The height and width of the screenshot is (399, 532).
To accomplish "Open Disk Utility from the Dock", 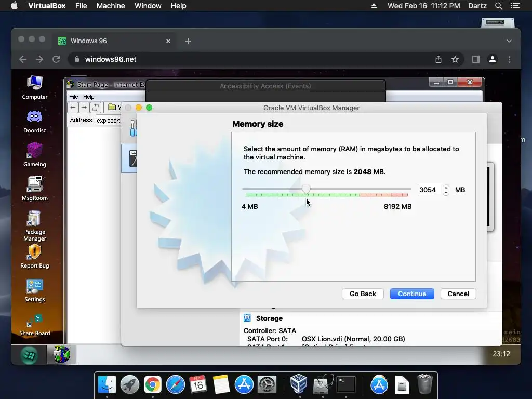I will click(322, 384).
